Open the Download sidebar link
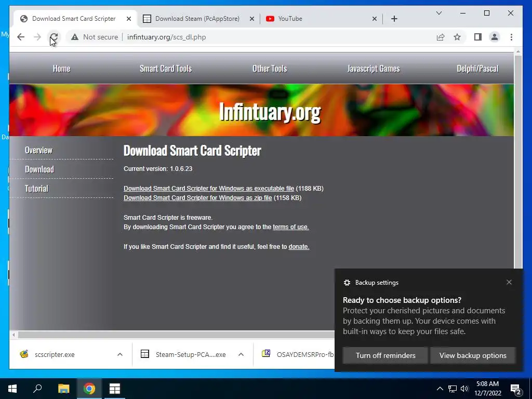This screenshot has width=532, height=399. click(39, 169)
